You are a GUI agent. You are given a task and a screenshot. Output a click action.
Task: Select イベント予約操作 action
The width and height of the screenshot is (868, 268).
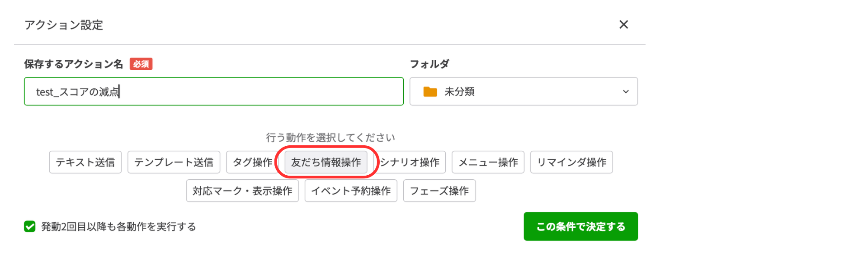[x=350, y=191]
